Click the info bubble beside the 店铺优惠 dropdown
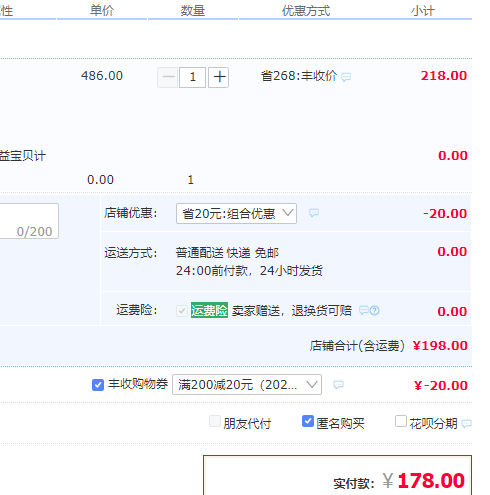 pos(314,213)
